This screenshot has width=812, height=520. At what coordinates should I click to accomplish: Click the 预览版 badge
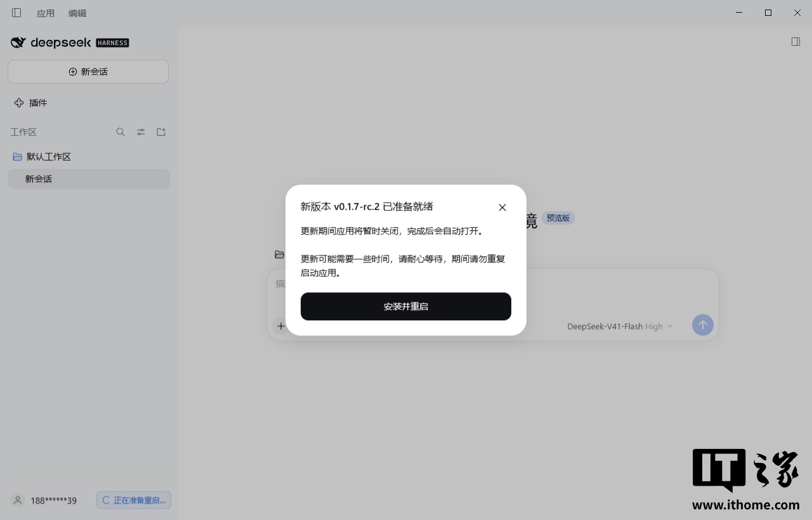558,218
